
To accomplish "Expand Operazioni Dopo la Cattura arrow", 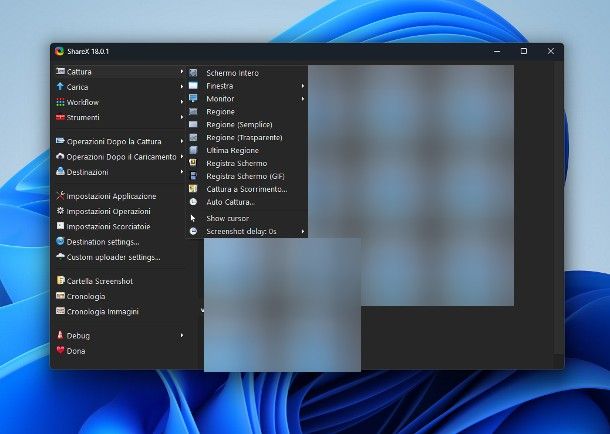I will point(182,141).
